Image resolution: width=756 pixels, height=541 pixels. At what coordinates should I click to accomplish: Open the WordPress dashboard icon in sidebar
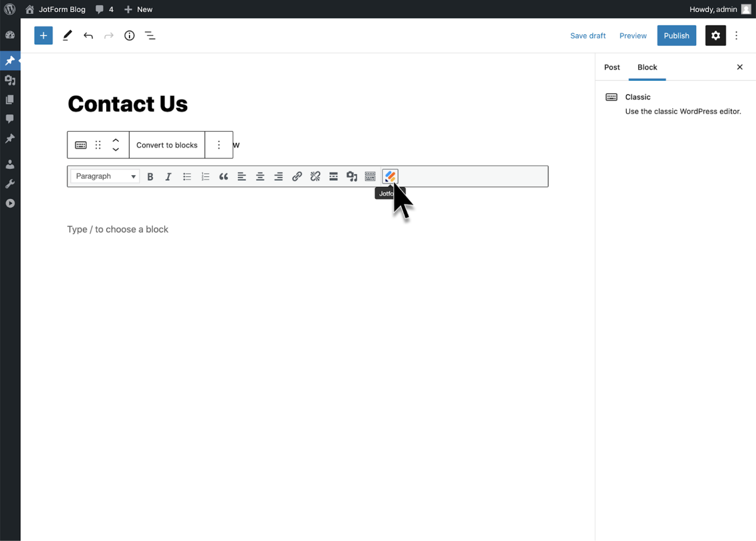coord(10,35)
